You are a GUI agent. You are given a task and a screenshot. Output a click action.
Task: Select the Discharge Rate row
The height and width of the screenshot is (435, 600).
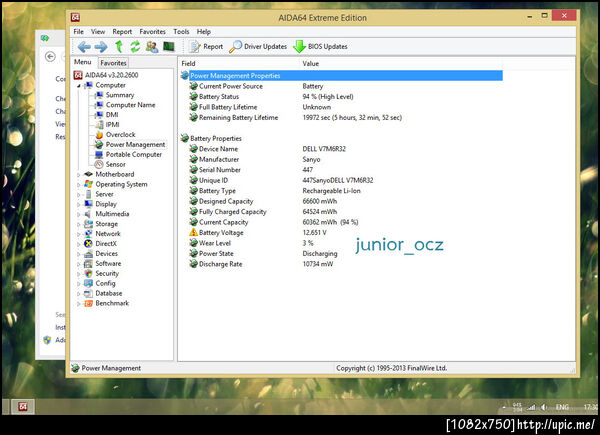[x=341, y=264]
